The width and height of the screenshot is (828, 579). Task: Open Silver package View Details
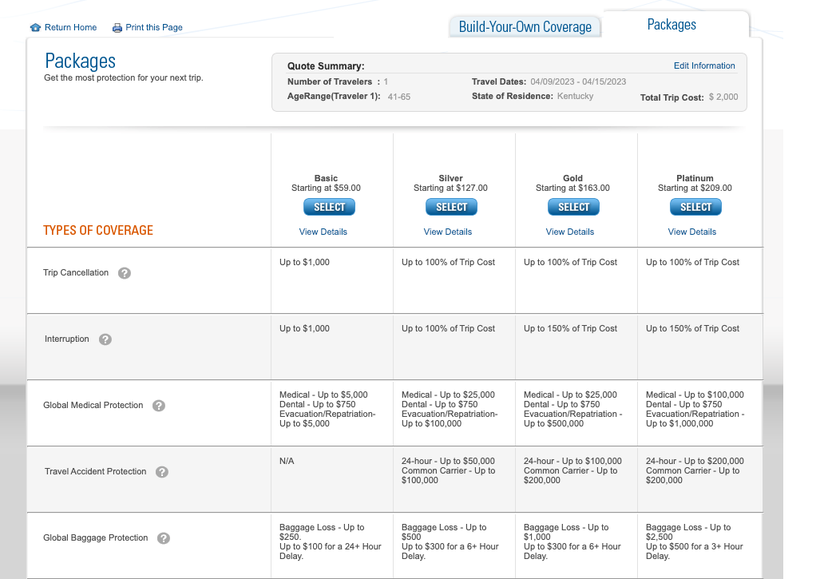(447, 231)
